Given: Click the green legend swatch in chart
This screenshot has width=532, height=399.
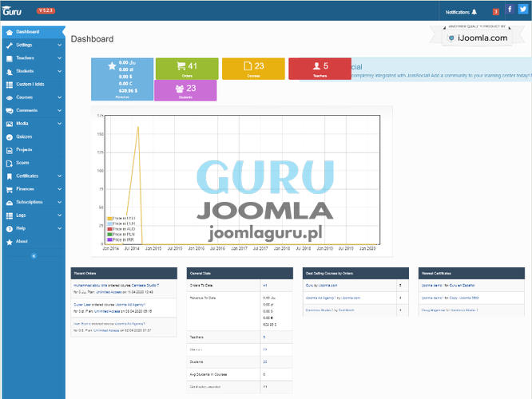Looking at the screenshot, I should [109, 235].
